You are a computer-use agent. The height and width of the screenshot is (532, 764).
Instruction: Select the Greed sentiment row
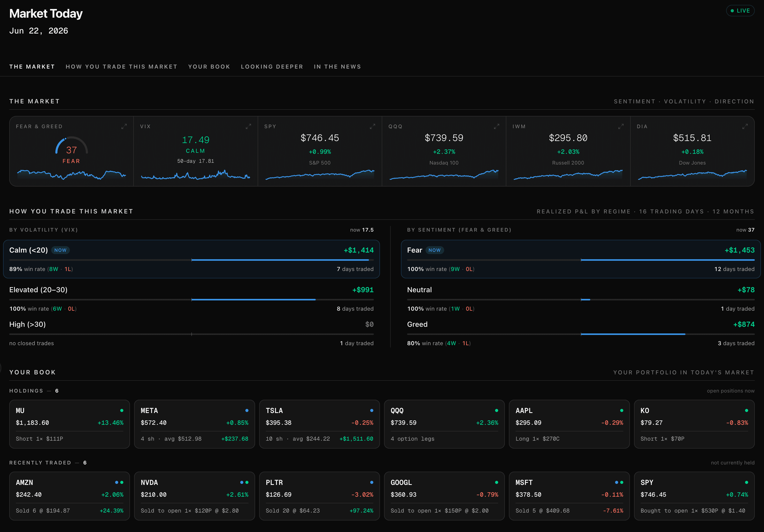581,333
